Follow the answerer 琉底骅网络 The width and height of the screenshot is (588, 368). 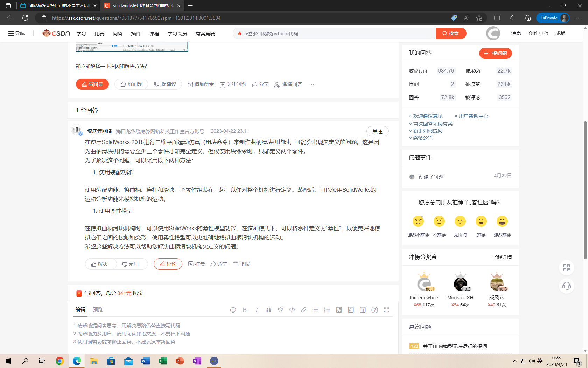pyautogui.click(x=377, y=131)
